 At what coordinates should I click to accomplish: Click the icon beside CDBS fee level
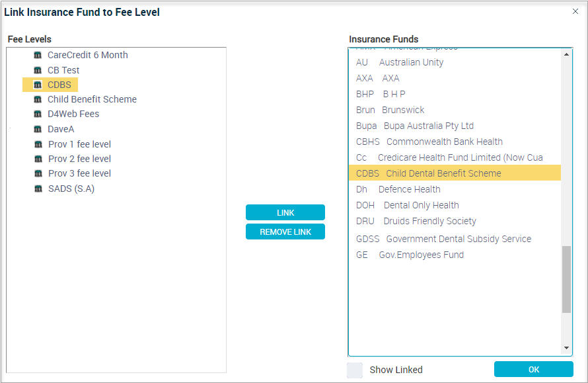(38, 85)
